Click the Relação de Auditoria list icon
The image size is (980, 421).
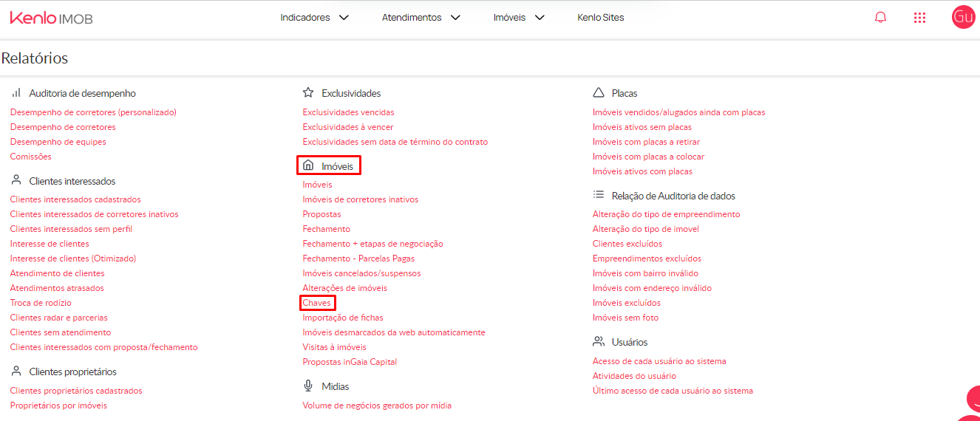pyautogui.click(x=599, y=195)
